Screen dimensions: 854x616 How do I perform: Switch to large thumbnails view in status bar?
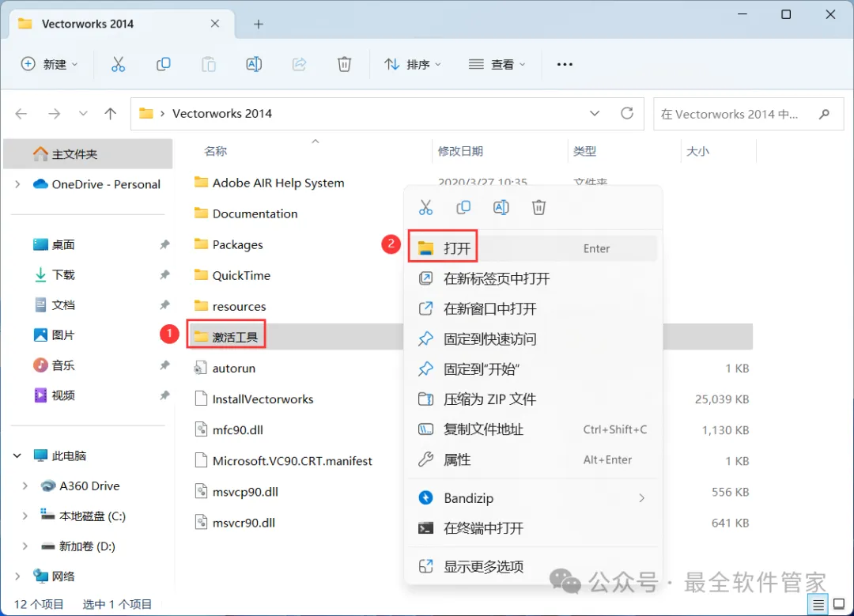pyautogui.click(x=839, y=604)
